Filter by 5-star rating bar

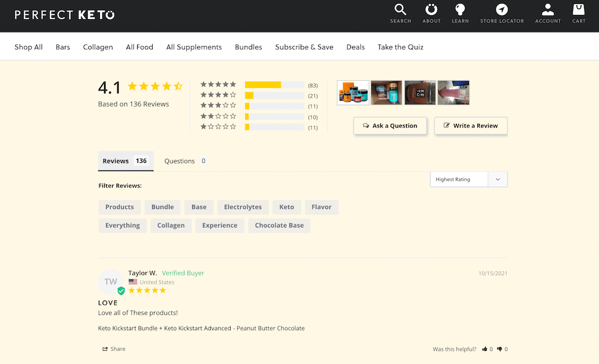click(274, 85)
